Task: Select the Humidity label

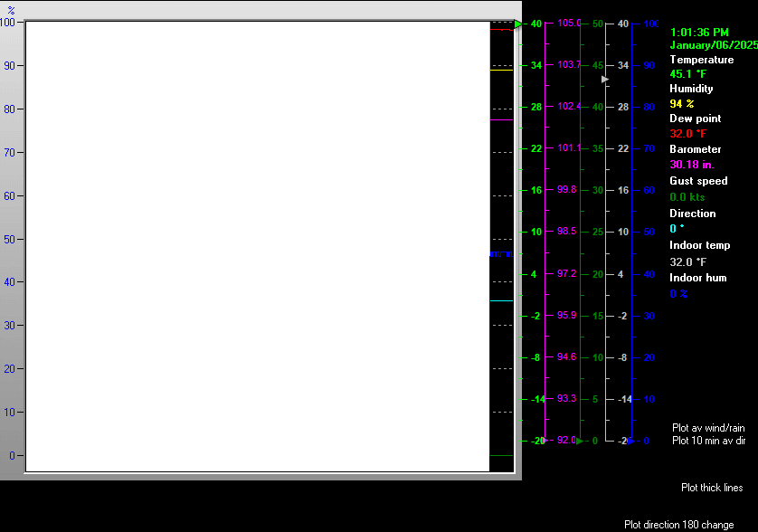Action: pos(691,89)
